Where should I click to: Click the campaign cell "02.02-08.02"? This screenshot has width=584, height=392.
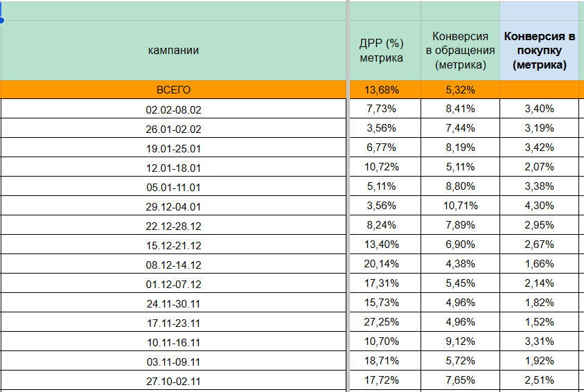coord(173,109)
